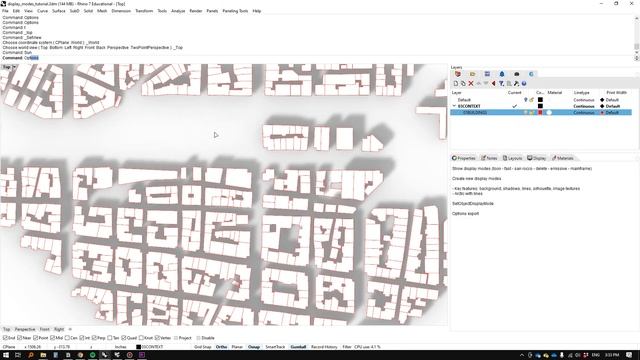Open the Curve menu

click(42, 11)
